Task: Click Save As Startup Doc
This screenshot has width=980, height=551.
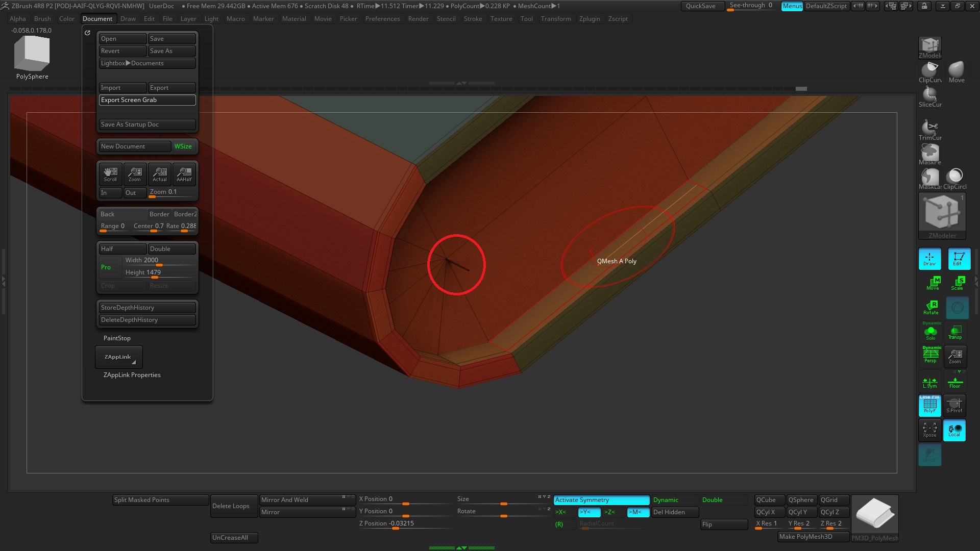Action: (x=147, y=124)
